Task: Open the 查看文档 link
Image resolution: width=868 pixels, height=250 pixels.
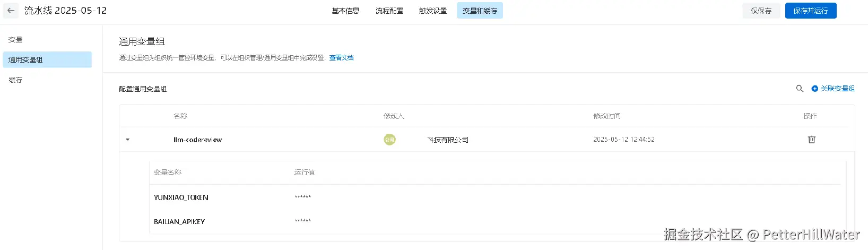Action: 341,58
